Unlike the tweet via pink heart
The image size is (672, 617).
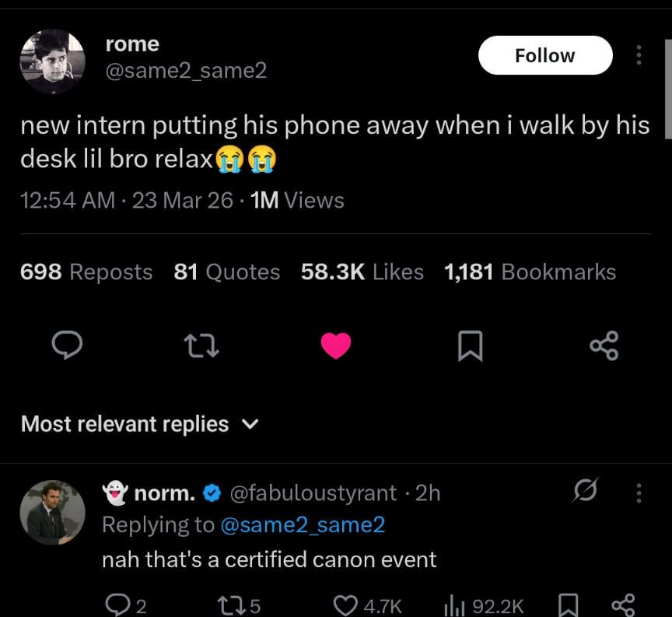pyautogui.click(x=336, y=345)
